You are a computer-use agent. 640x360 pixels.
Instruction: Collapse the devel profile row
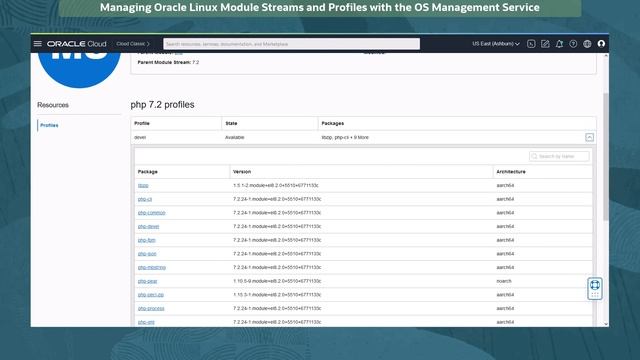[x=589, y=138]
